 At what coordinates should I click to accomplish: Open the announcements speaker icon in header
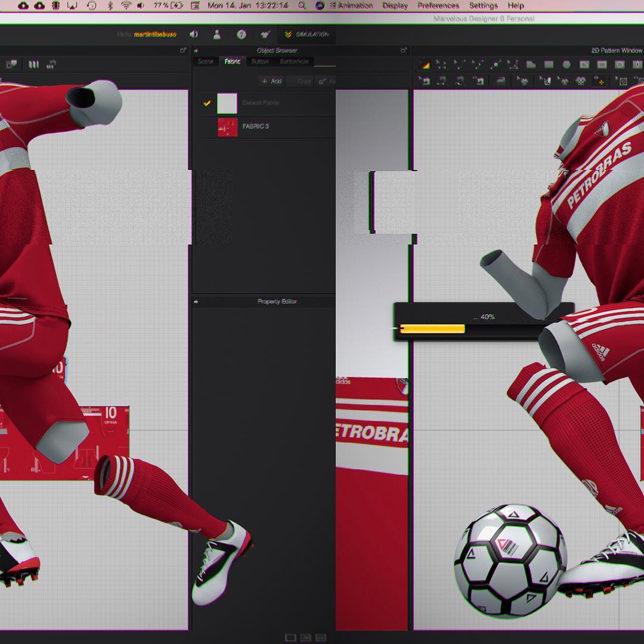click(194, 35)
